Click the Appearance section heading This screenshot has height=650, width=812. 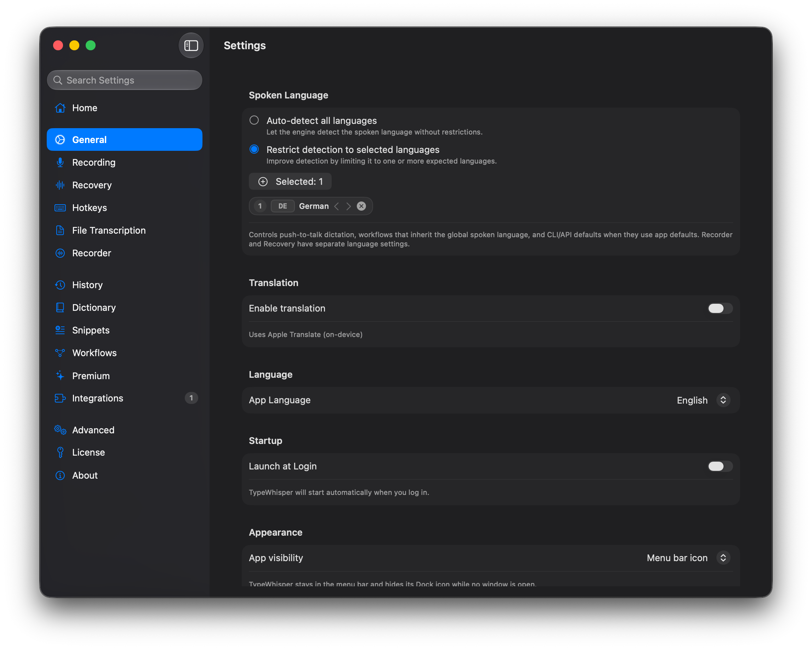tap(276, 532)
